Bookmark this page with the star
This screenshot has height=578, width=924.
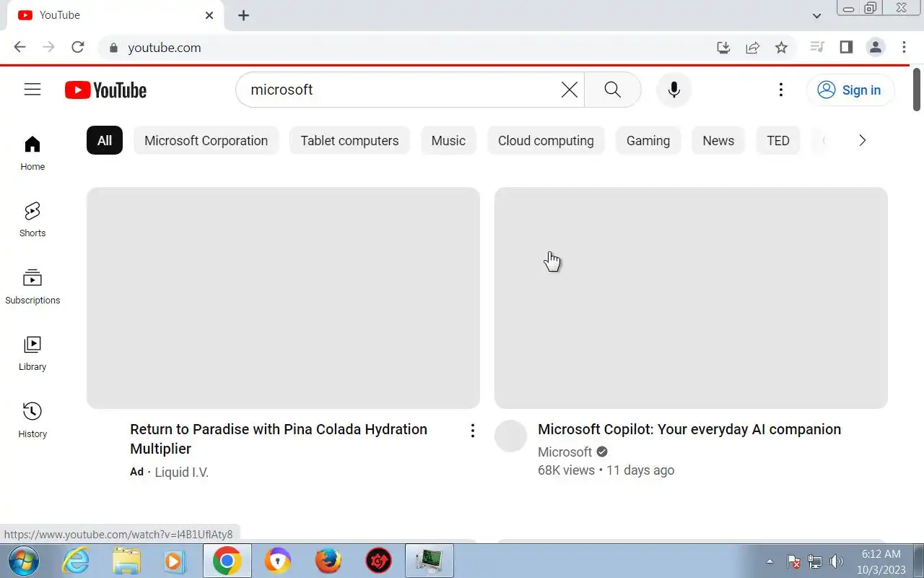click(781, 48)
